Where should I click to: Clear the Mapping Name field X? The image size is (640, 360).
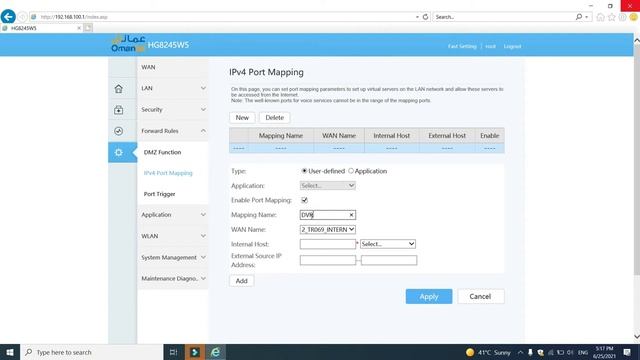351,215
